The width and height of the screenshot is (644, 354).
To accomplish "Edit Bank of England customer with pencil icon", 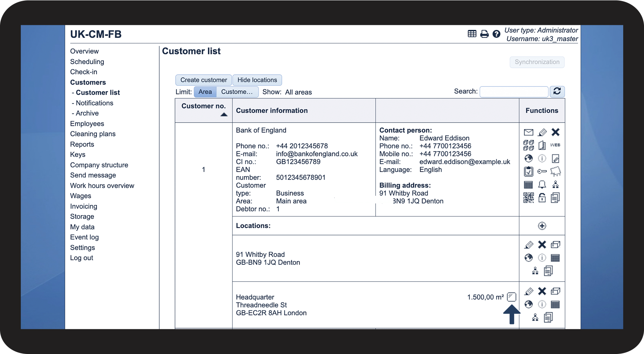I will 542,132.
